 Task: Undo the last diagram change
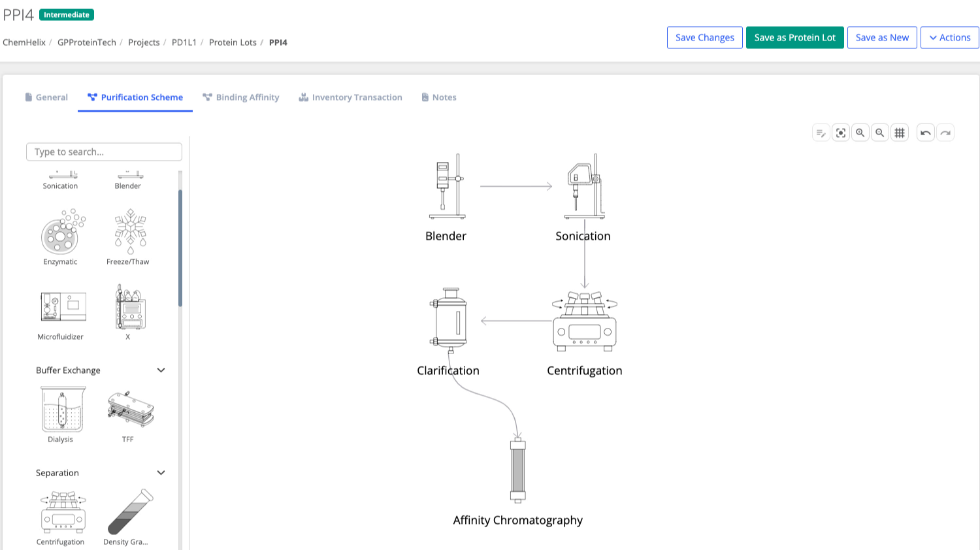tap(926, 132)
